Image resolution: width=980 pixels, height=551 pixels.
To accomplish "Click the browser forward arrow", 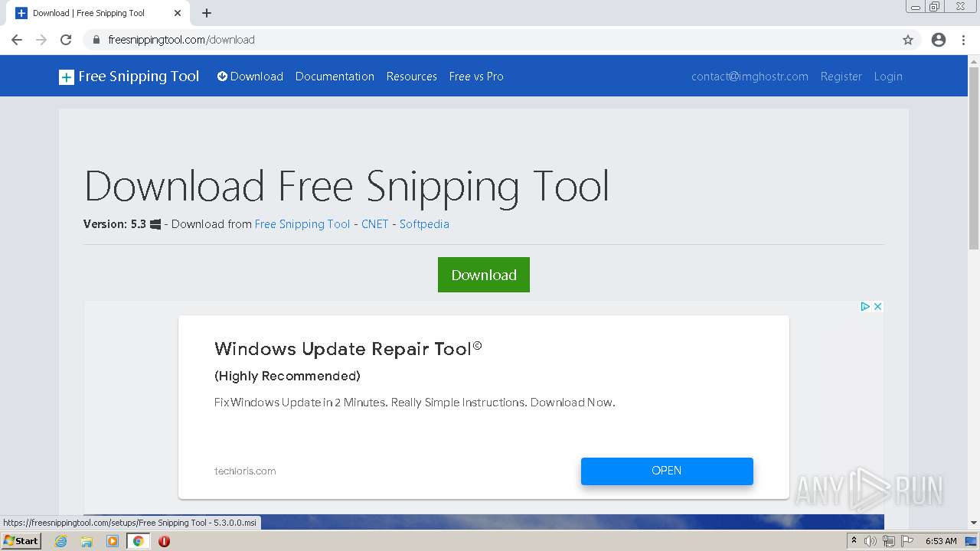I will click(x=41, y=40).
